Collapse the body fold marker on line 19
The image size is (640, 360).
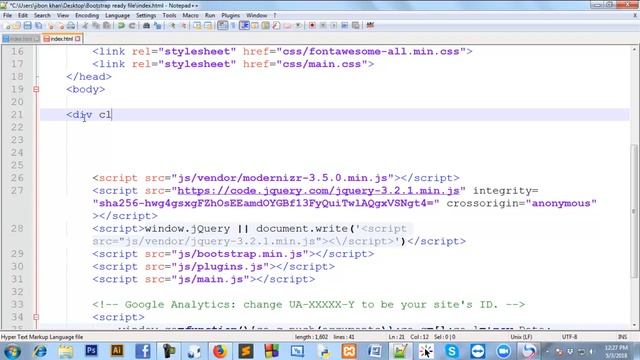(x=36, y=89)
